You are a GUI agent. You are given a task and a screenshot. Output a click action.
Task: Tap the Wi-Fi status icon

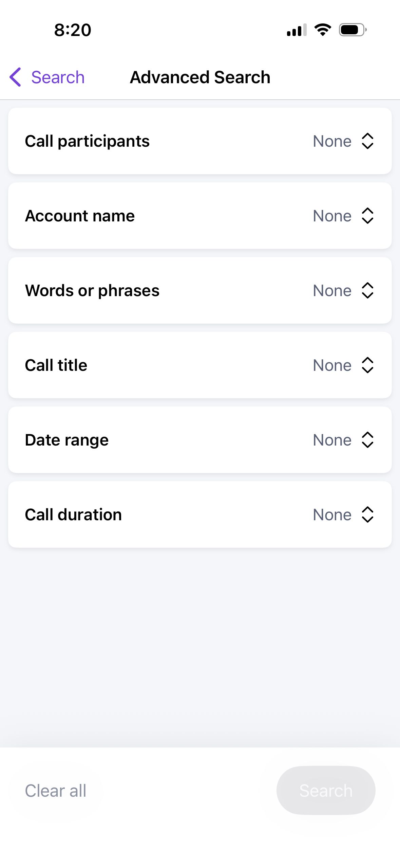(x=323, y=30)
